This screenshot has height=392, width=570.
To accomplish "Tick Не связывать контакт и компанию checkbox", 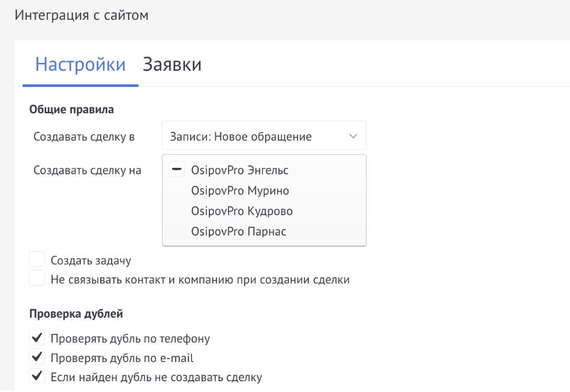I will [37, 279].
